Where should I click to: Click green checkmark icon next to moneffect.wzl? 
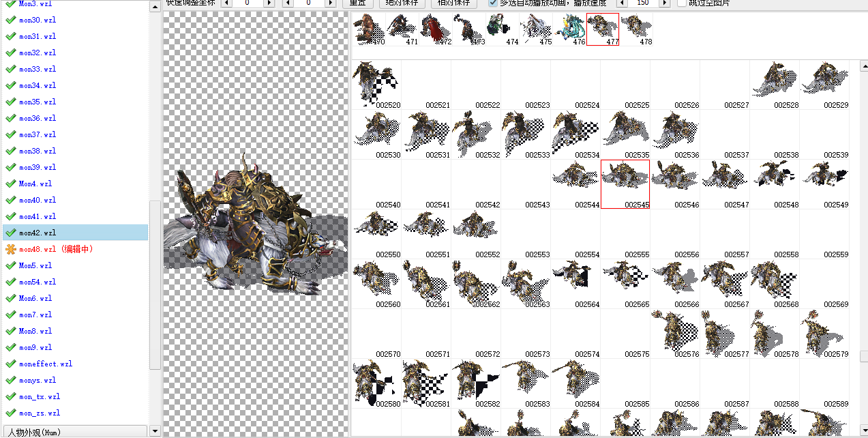pyautogui.click(x=10, y=364)
